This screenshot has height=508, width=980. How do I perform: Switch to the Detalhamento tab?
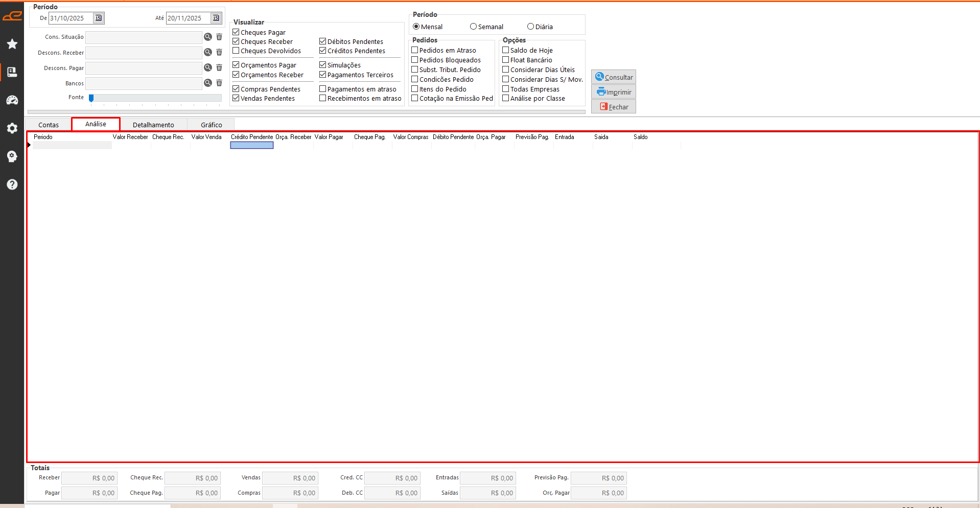point(153,125)
